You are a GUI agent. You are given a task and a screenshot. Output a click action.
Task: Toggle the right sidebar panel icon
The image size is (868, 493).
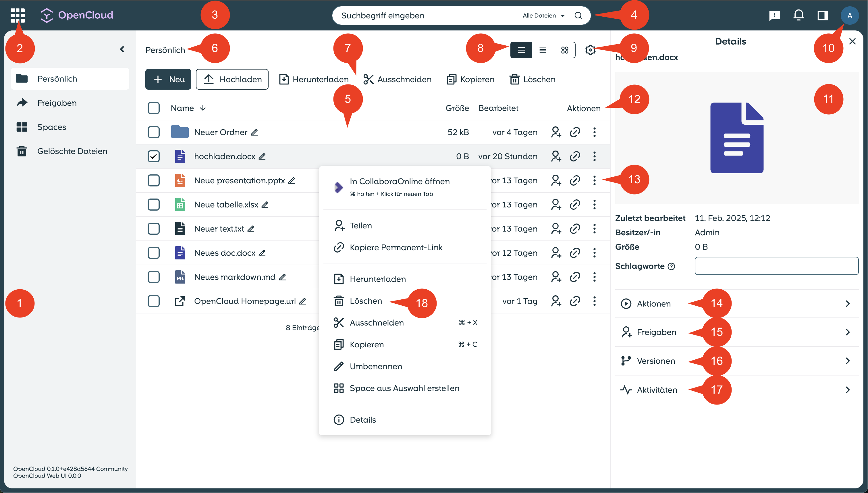[823, 16]
